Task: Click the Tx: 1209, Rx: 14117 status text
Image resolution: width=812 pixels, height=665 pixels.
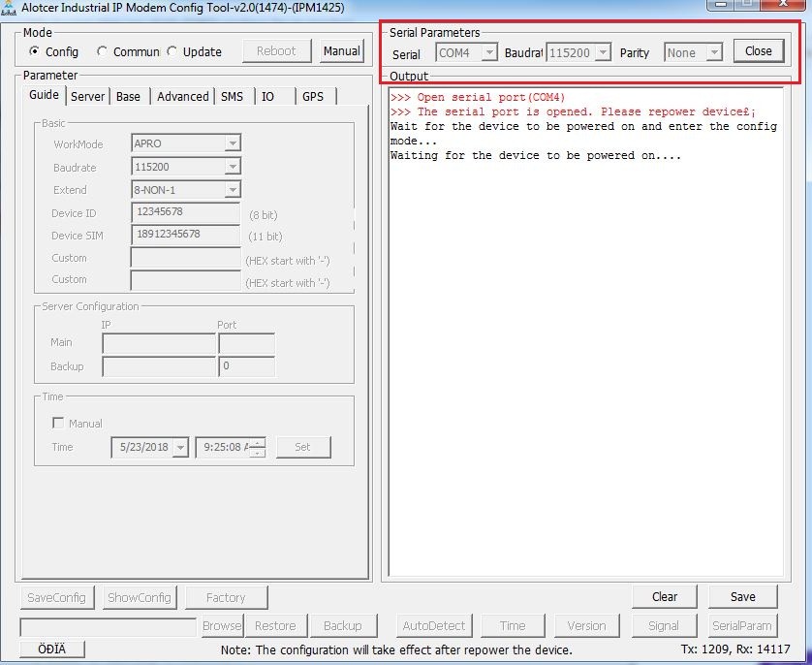Action: (735, 649)
